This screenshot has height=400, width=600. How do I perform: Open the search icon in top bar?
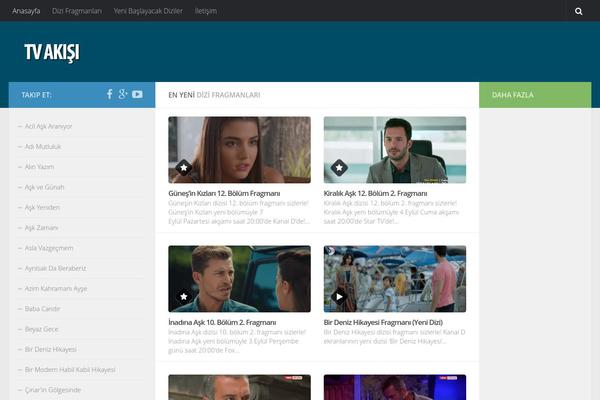(579, 11)
